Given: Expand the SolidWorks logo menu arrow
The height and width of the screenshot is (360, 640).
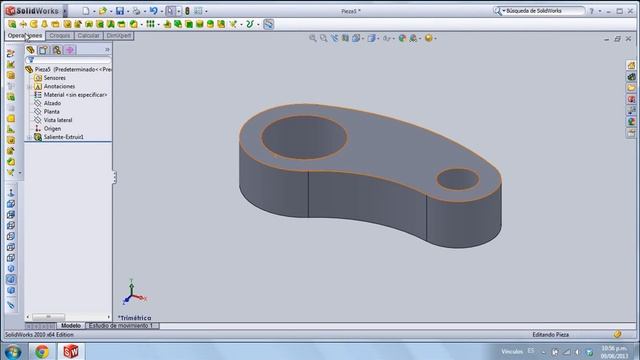Looking at the screenshot, I should (65, 11).
